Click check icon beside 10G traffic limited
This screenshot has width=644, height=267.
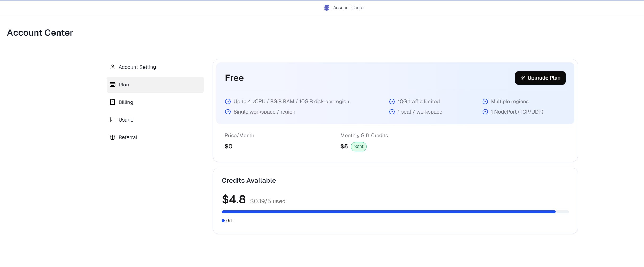point(392,102)
